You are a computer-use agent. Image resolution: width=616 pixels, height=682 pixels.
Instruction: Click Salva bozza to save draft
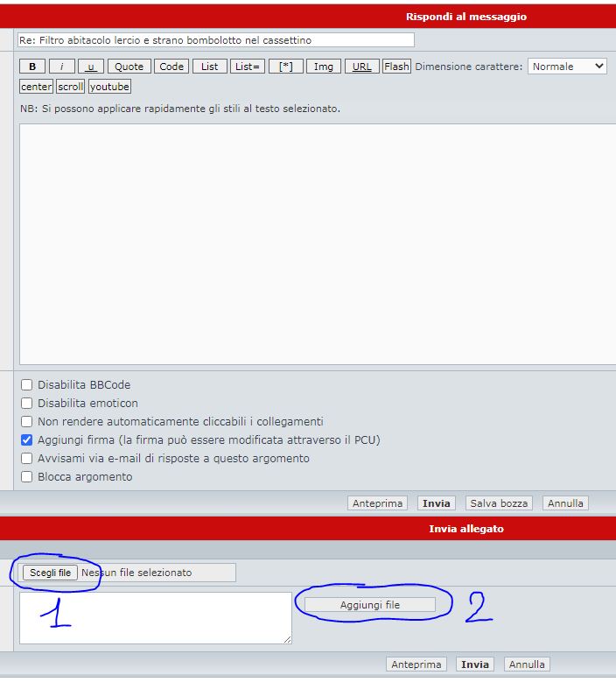(x=499, y=503)
